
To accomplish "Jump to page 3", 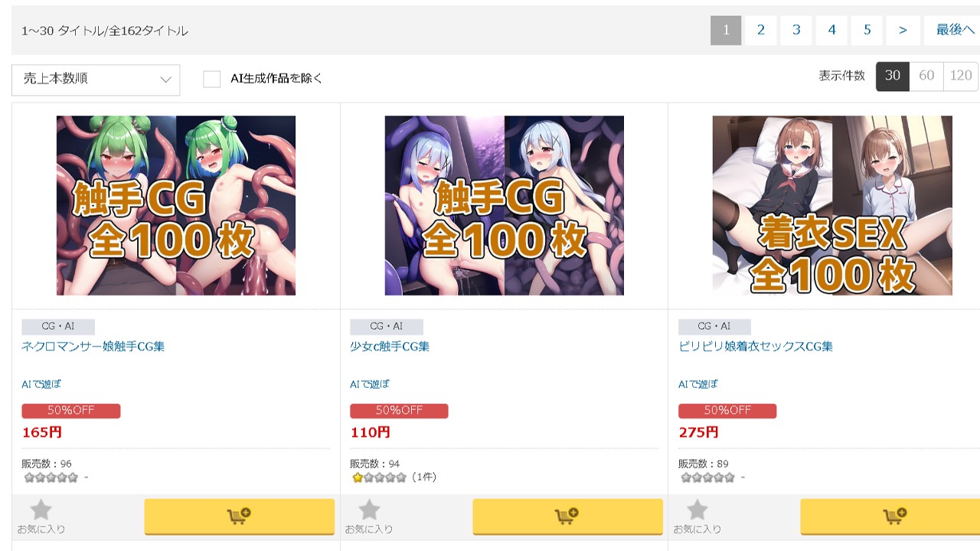I will (796, 31).
